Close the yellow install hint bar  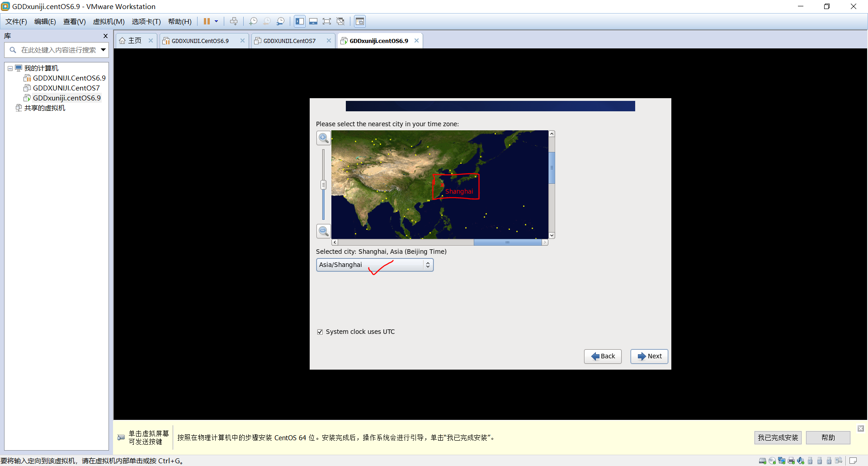point(861,428)
